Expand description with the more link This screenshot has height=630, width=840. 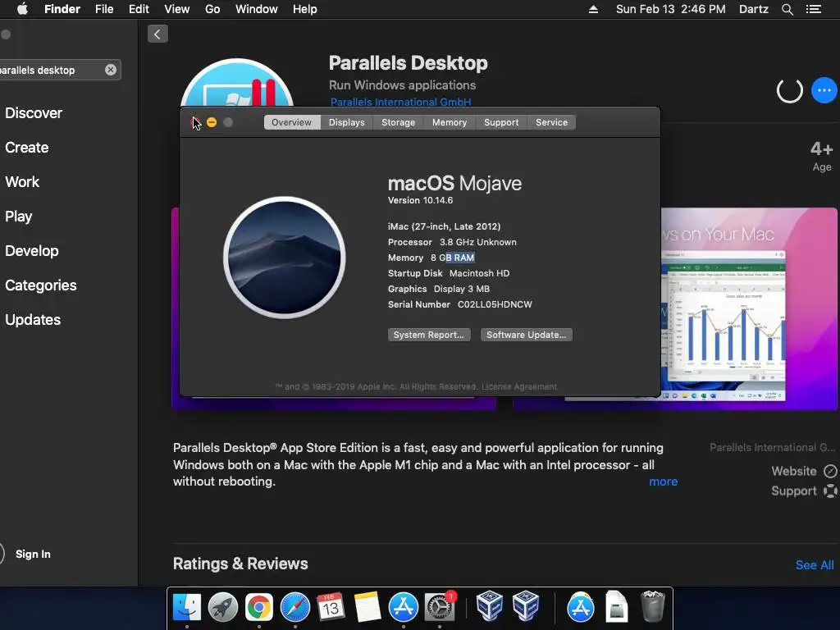663,482
